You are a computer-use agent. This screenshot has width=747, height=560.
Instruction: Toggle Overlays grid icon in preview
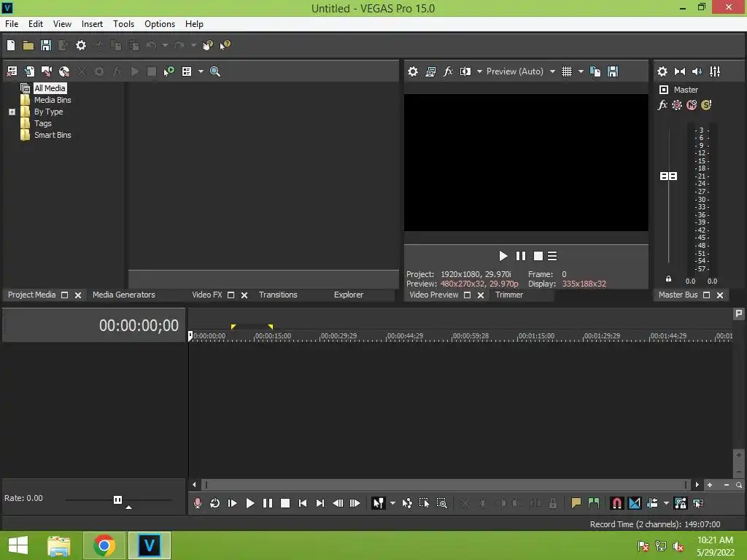[567, 71]
